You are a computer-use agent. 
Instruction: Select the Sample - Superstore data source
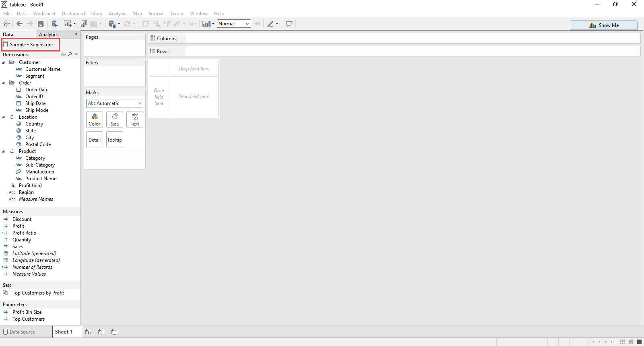tap(31, 45)
